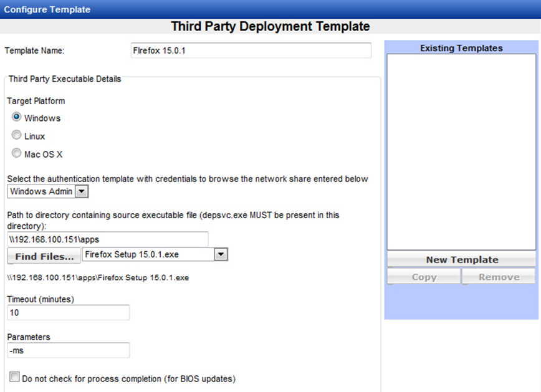
Task: Click the Copy template button
Action: coord(424,277)
